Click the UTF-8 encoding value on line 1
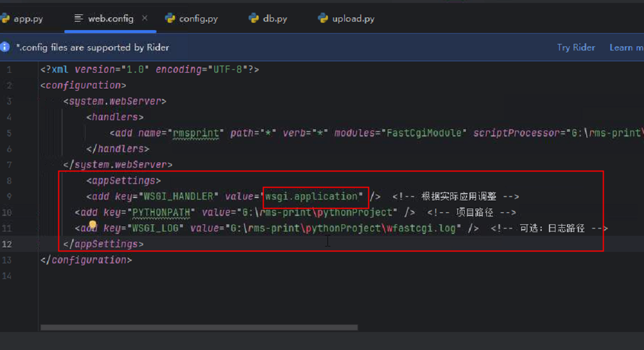Viewport: 644px width, 350px height. pyautogui.click(x=228, y=69)
